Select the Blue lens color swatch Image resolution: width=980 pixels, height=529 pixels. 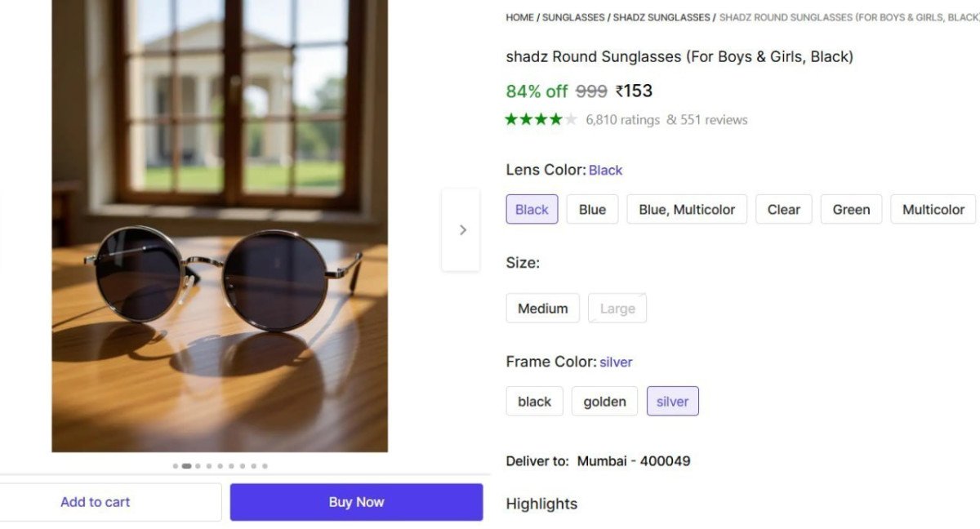pos(592,209)
